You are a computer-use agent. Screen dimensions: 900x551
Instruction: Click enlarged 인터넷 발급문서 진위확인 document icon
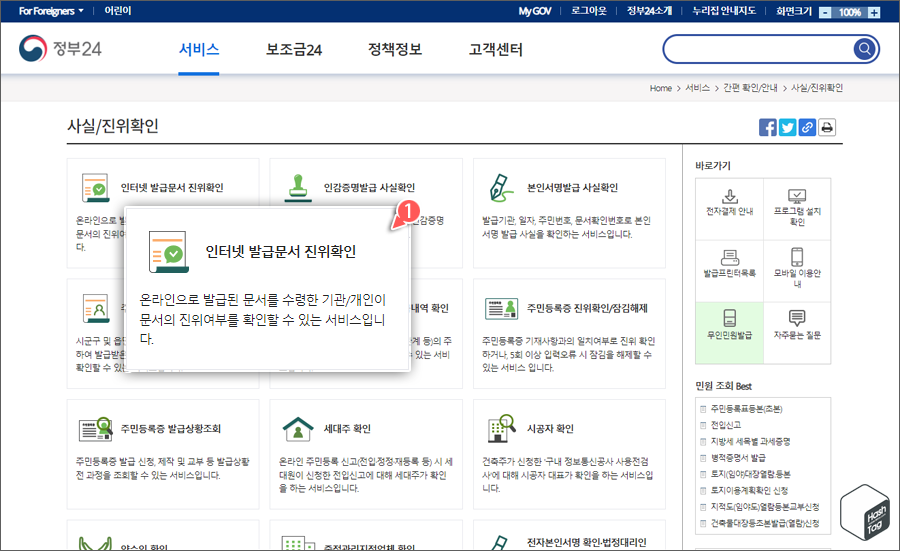(168, 252)
